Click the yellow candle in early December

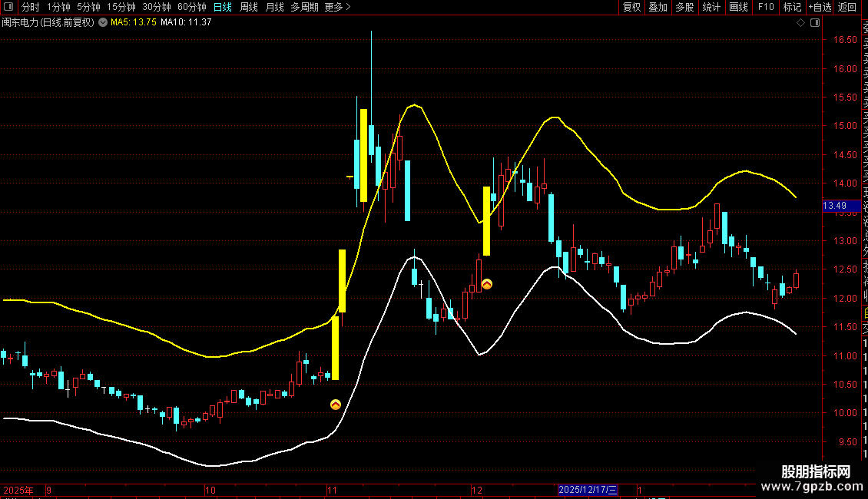click(x=486, y=221)
